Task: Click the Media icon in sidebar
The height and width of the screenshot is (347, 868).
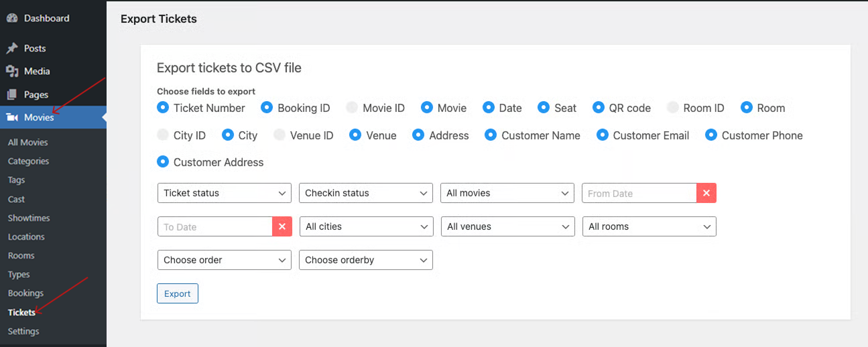Action: [12, 71]
